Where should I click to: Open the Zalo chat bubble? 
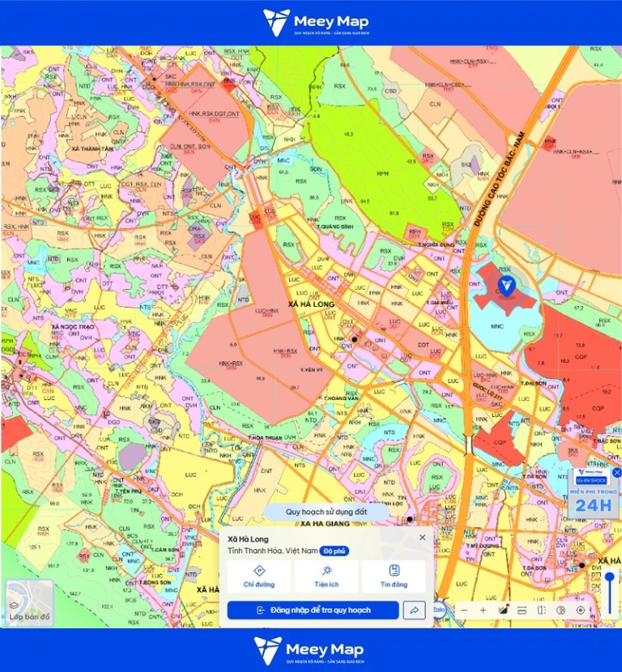(440, 610)
